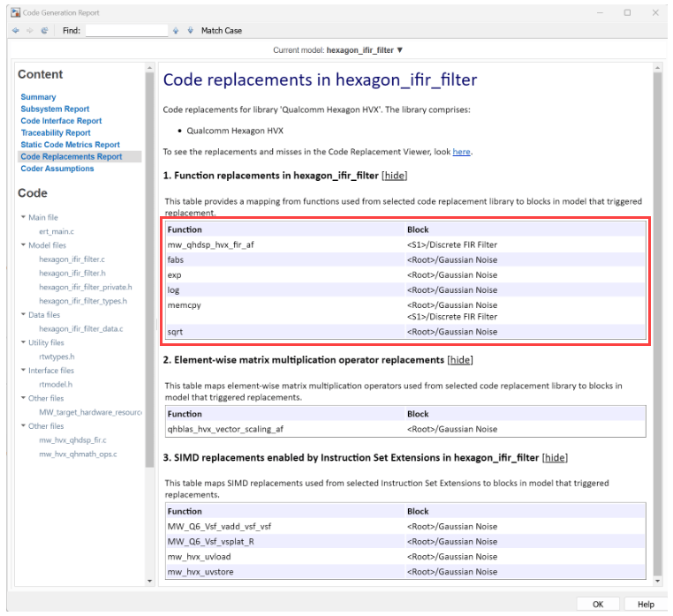Open the Traceability Report
Image resolution: width=673 pixels, height=616 pixels.
56,133
